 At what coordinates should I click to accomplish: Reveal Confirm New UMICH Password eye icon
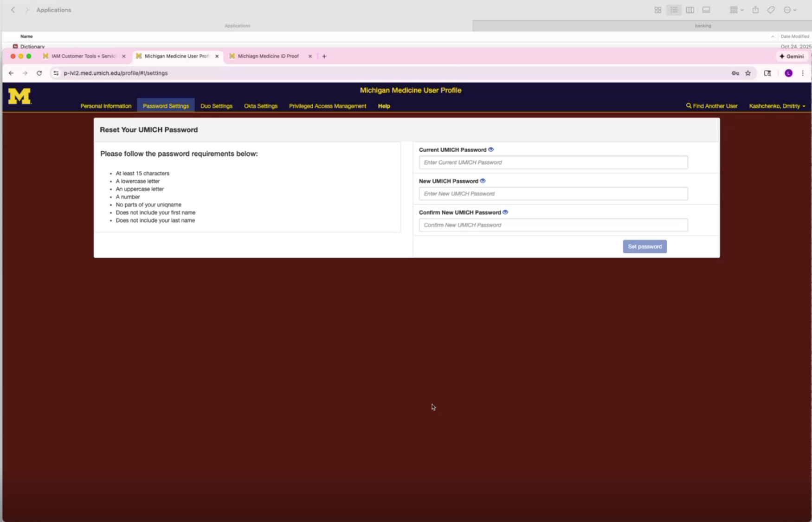pos(505,212)
